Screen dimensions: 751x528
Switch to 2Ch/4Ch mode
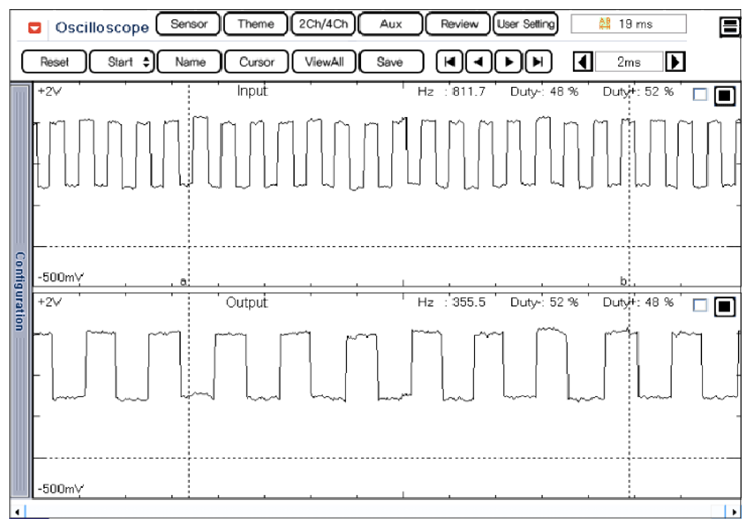point(323,24)
